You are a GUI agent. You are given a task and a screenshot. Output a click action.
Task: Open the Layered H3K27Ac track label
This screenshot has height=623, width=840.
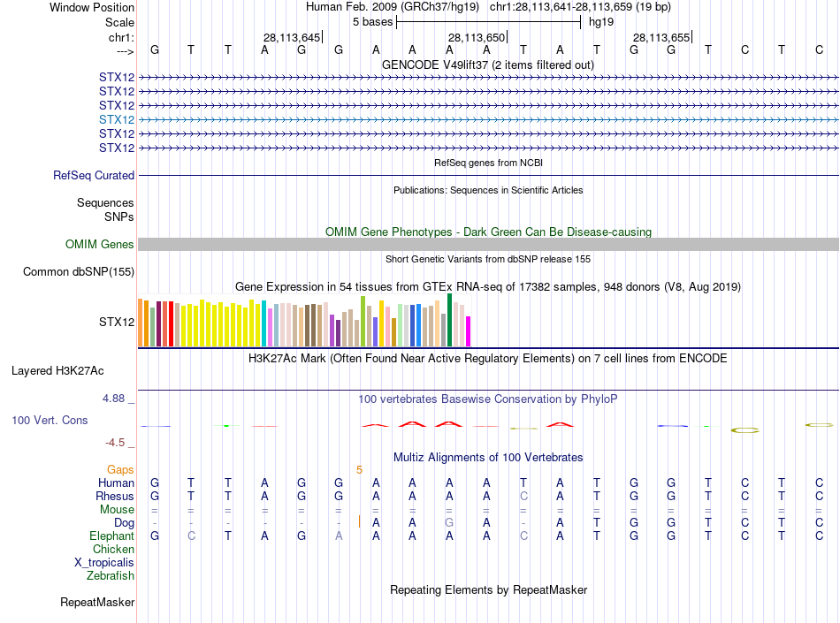pos(57,371)
